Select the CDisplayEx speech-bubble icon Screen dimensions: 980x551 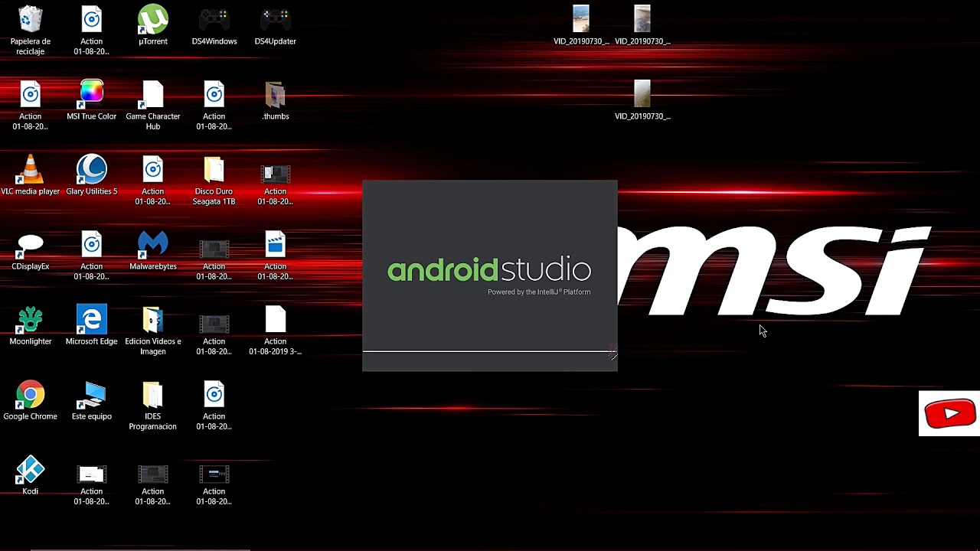(x=31, y=244)
